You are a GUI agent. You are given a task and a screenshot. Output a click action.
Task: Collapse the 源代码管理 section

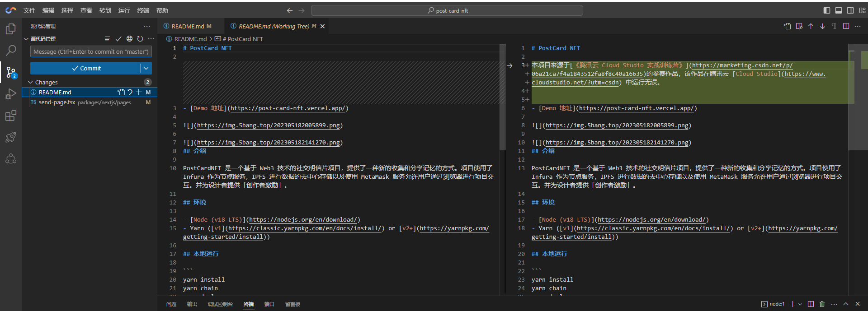pyautogui.click(x=26, y=39)
